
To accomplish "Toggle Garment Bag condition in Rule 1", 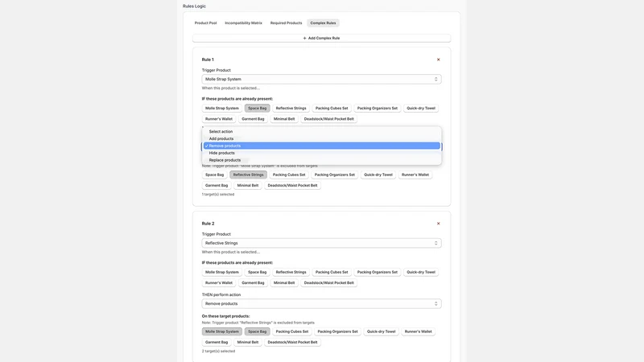I will coord(253,119).
